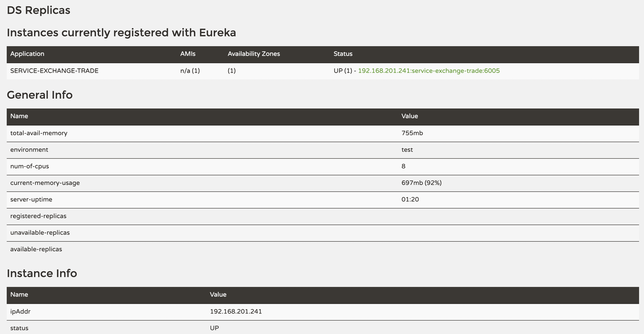The image size is (644, 334).
Task: Click the Instance Info heading
Action: [x=42, y=273]
